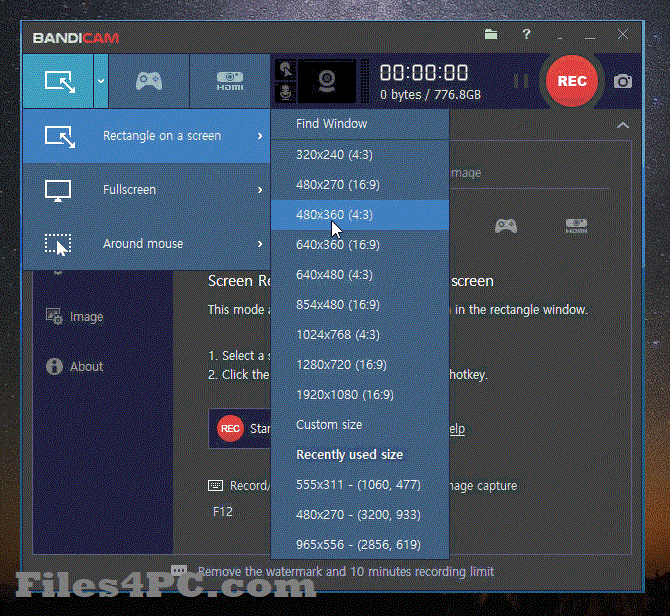
Task: Start recording with the big REC button
Action: [x=572, y=81]
